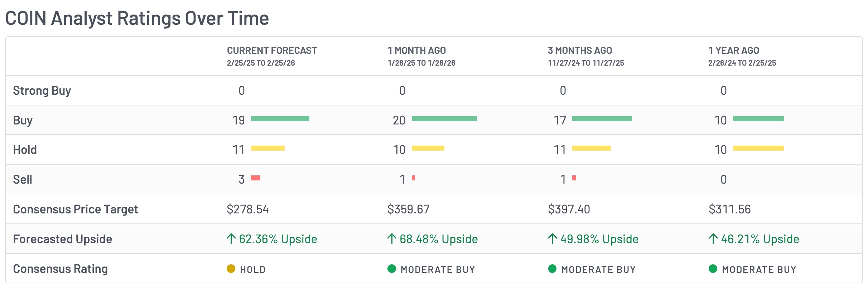Click the up arrow before 68.48% Upside
The height and width of the screenshot is (288, 868).
pos(392,239)
